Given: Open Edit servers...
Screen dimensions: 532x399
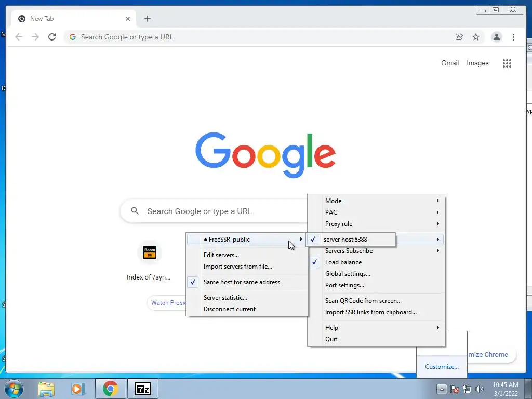Looking at the screenshot, I should tap(247, 255).
